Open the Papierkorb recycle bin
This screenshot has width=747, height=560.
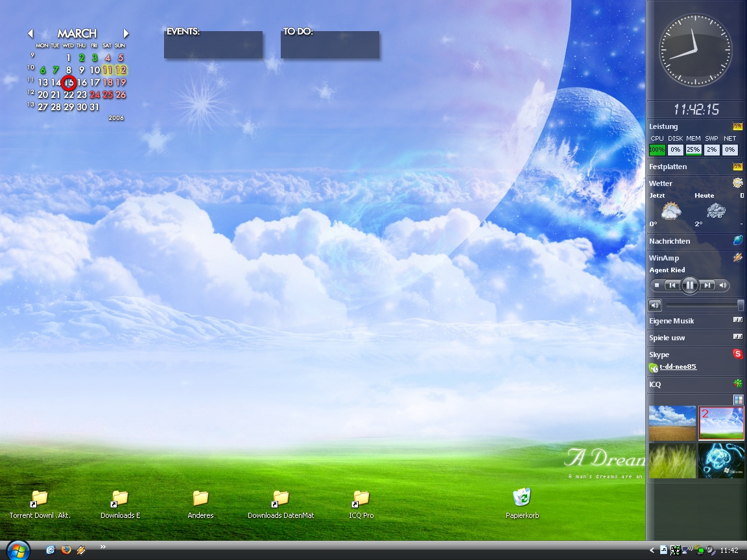(x=522, y=498)
